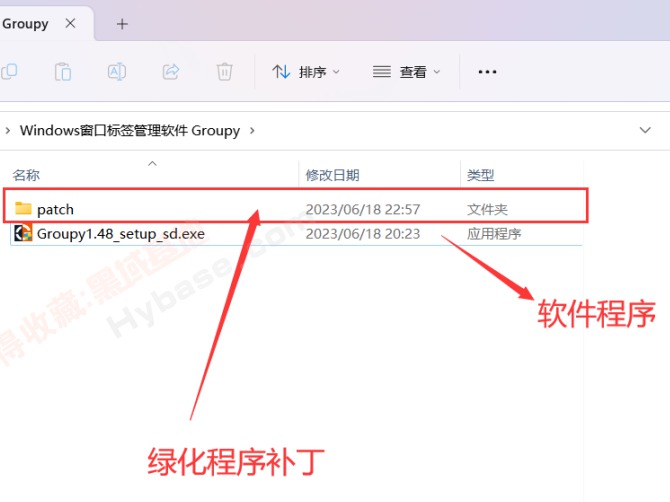The height and width of the screenshot is (502, 670).
Task: Click the 应用程序 type cell
Action: coord(494,234)
